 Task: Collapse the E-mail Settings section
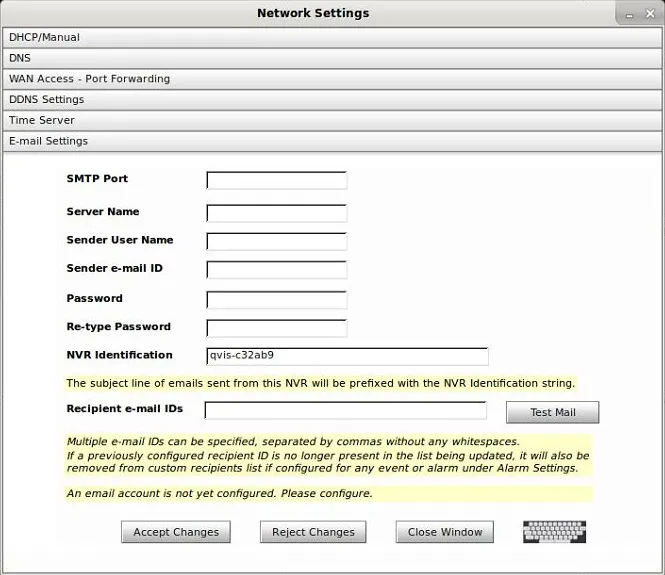[332, 142]
